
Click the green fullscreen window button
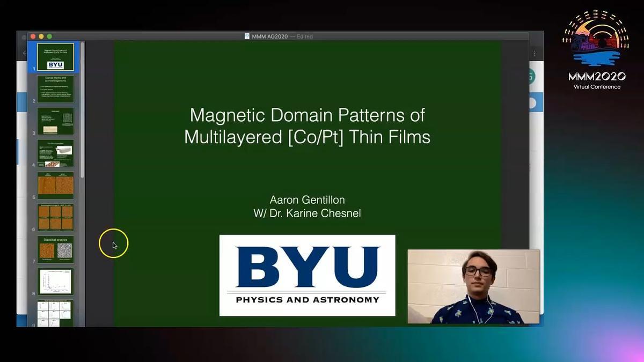[x=49, y=36]
